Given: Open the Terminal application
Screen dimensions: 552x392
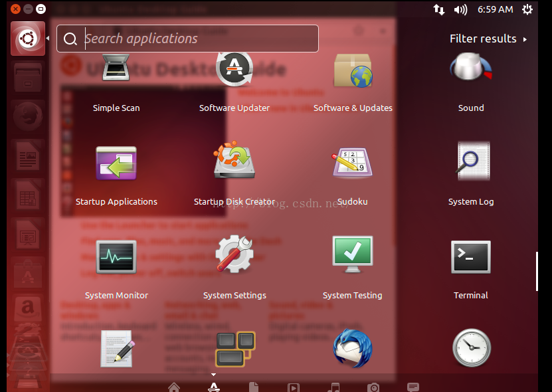Looking at the screenshot, I should tap(471, 256).
